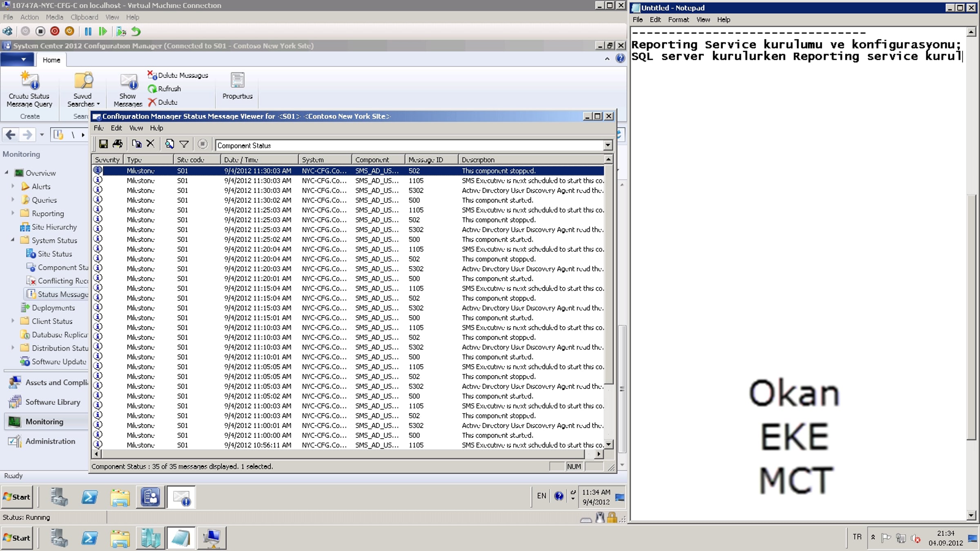The image size is (980, 551).
Task: Collapse the ribbon with the up chevron
Action: click(x=607, y=59)
